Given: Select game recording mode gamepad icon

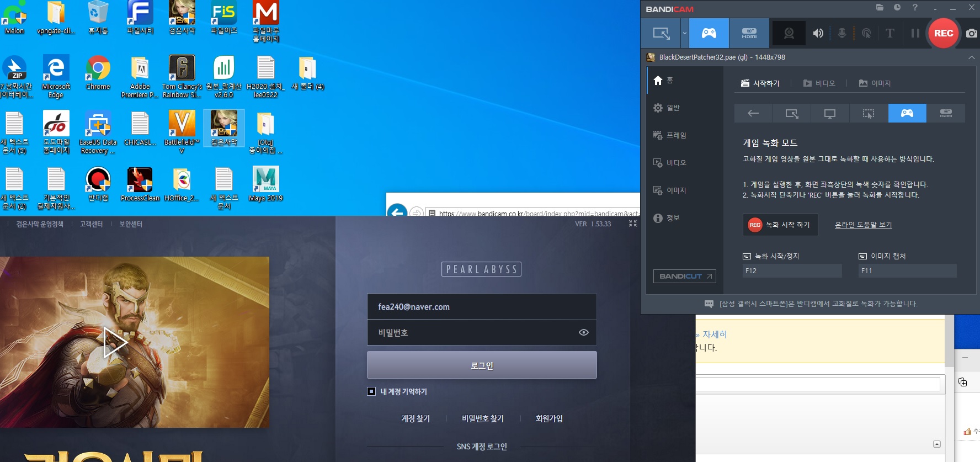Looking at the screenshot, I should click(x=709, y=33).
